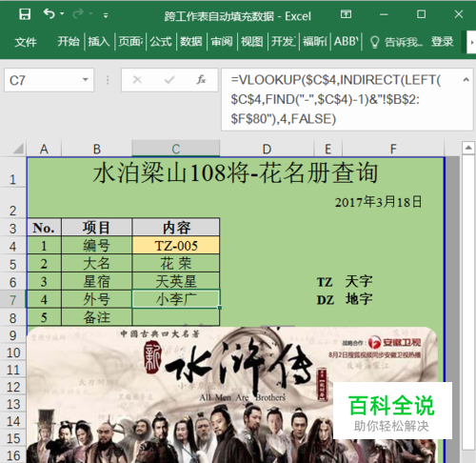
Task: Open the 页面 layout ribbon tab
Action: pos(130,41)
